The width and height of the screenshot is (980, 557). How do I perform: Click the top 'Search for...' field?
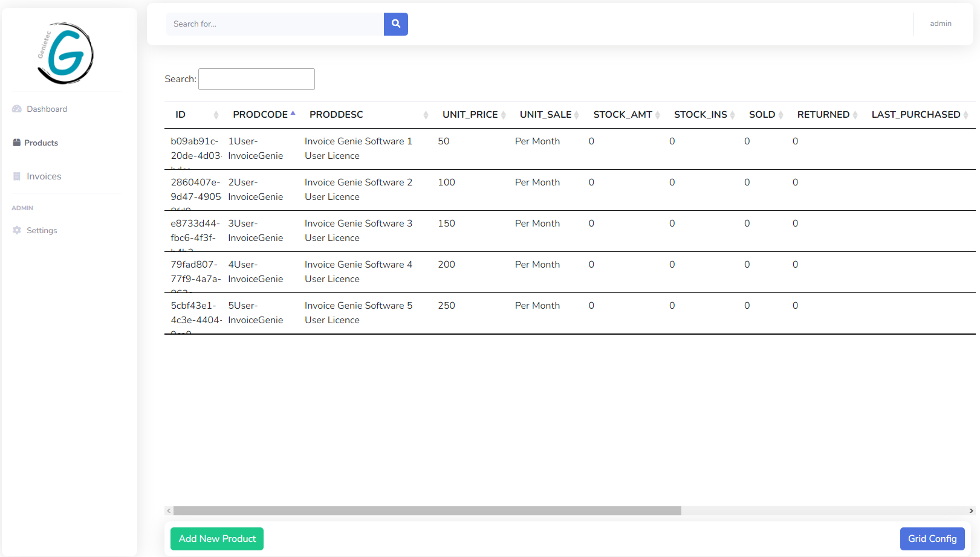(275, 24)
